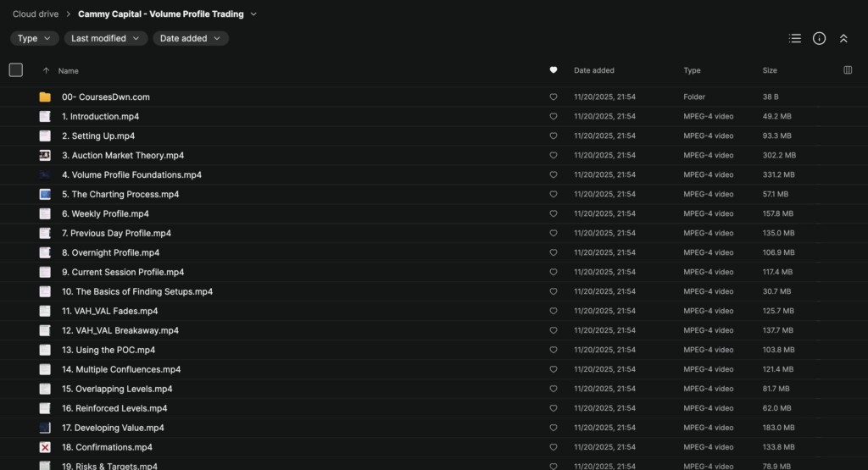Image resolution: width=868 pixels, height=470 pixels.
Task: Open the Date added filter dropdown
Action: tap(190, 38)
